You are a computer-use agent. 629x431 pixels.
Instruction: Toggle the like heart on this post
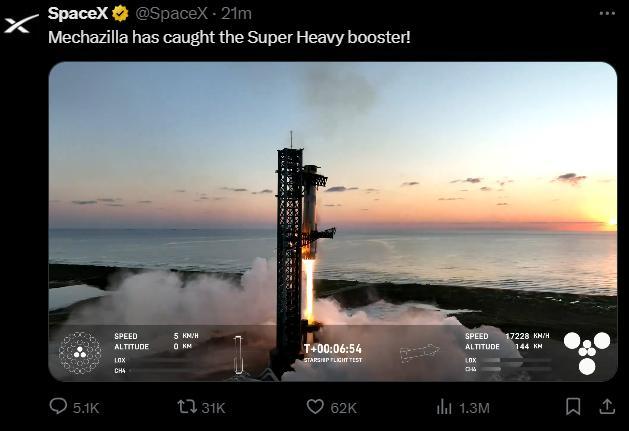(x=315, y=407)
